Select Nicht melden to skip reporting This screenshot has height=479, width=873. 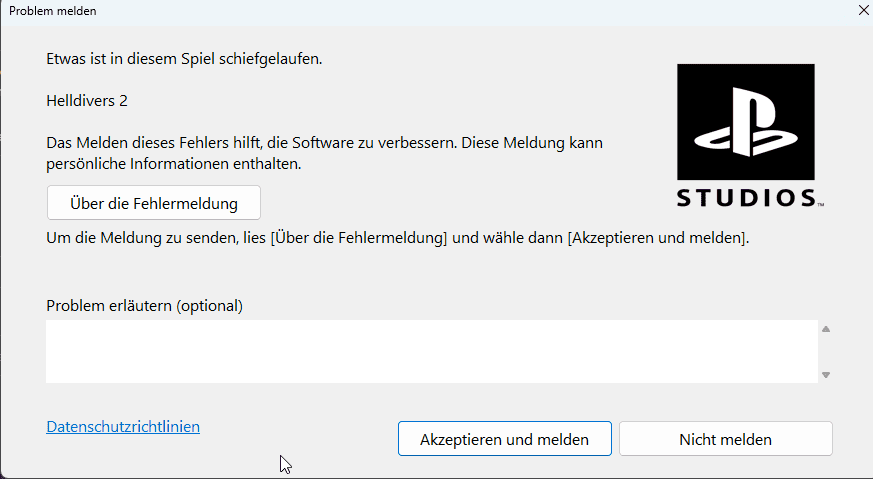(725, 439)
